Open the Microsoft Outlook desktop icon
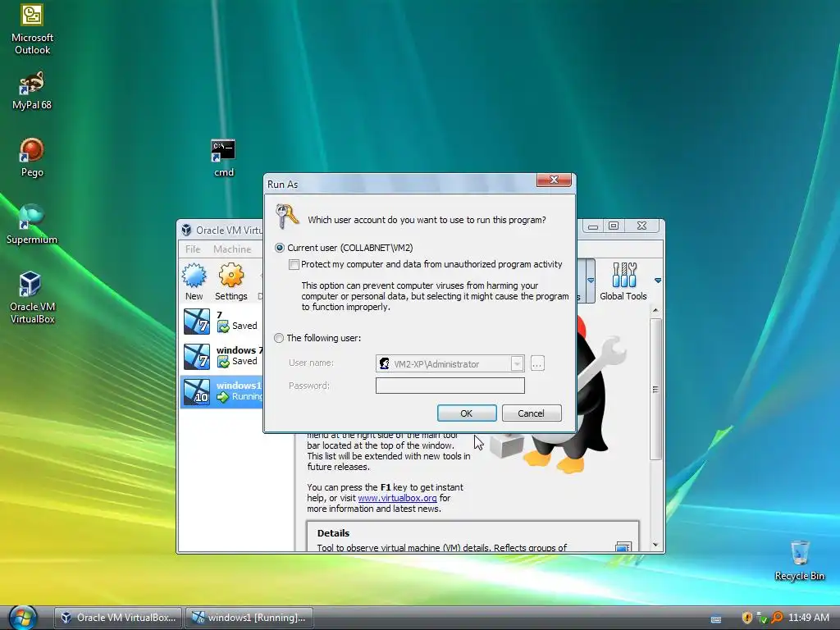Viewport: 840px width, 630px height. click(32, 30)
